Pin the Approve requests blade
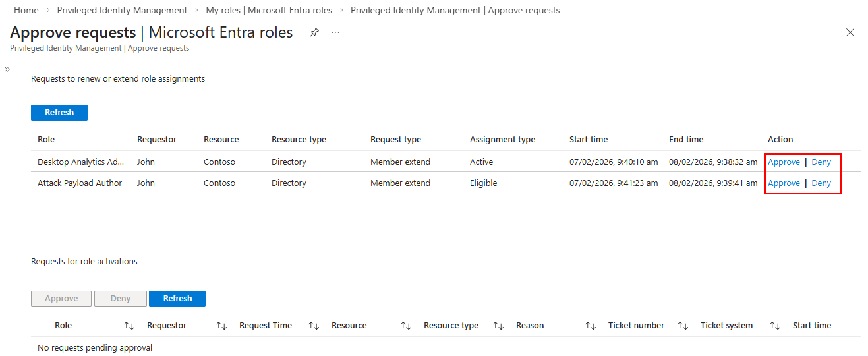 coord(314,32)
